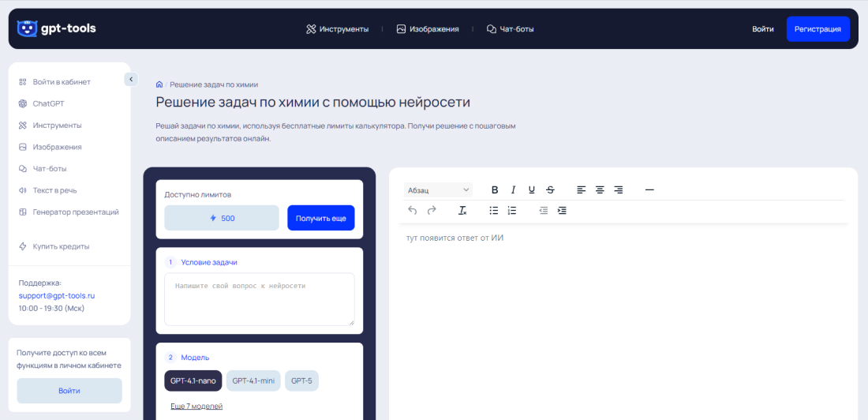Image resolution: width=868 pixels, height=420 pixels.
Task: Align text right
Action: 619,190
